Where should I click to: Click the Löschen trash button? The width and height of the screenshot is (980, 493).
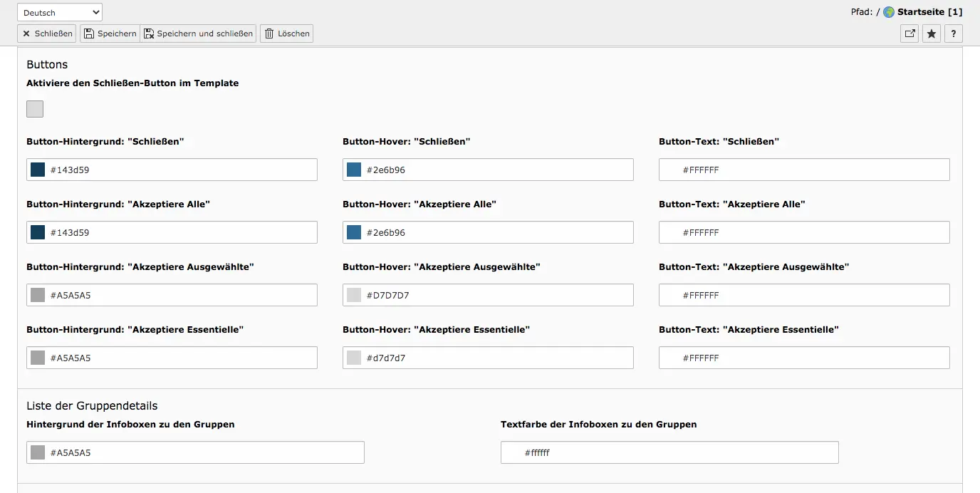286,33
